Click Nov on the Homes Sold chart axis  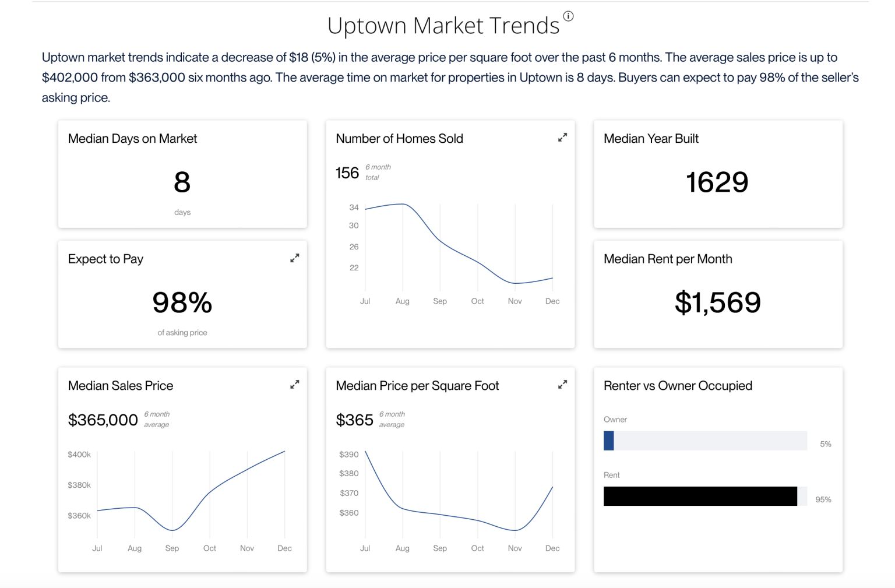pos(515,301)
